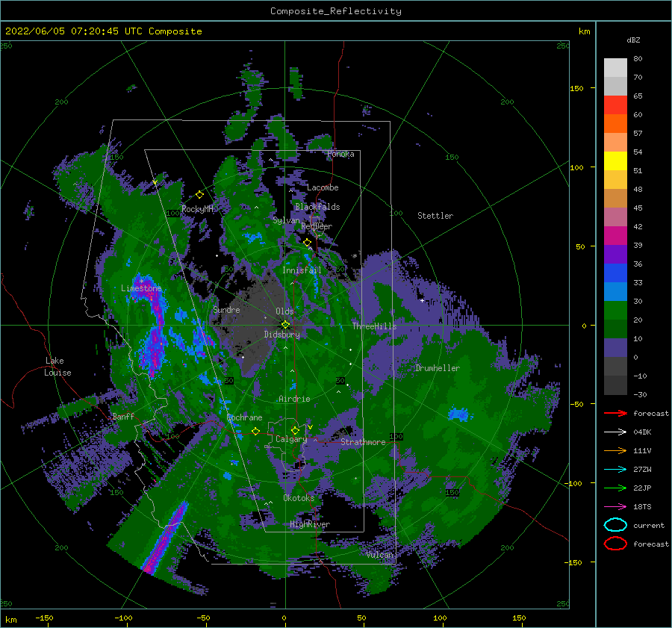The width and height of the screenshot is (672, 628).
Task: Click the Innisfail city label
Action: tap(302, 270)
